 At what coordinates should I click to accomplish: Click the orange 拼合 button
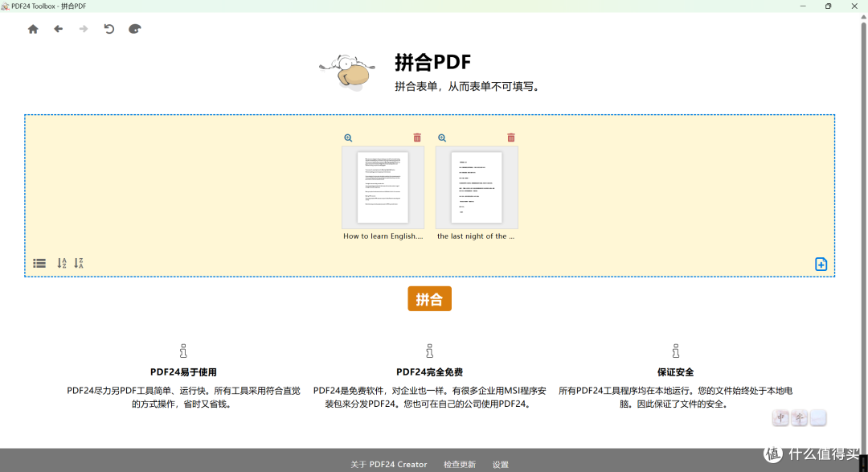tap(429, 299)
